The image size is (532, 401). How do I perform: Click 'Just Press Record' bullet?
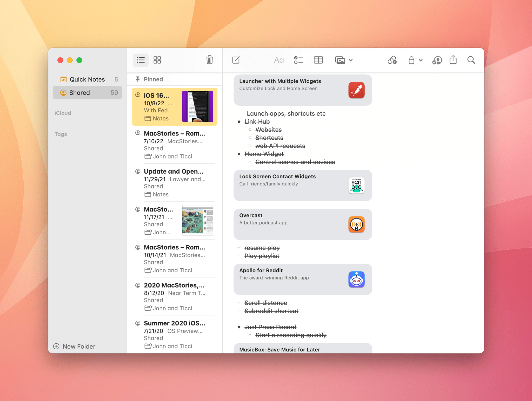click(x=270, y=327)
